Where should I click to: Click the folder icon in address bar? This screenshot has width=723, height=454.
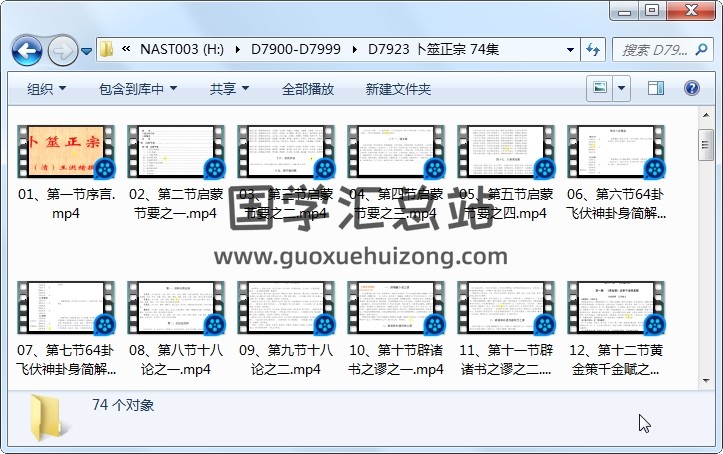tap(107, 49)
